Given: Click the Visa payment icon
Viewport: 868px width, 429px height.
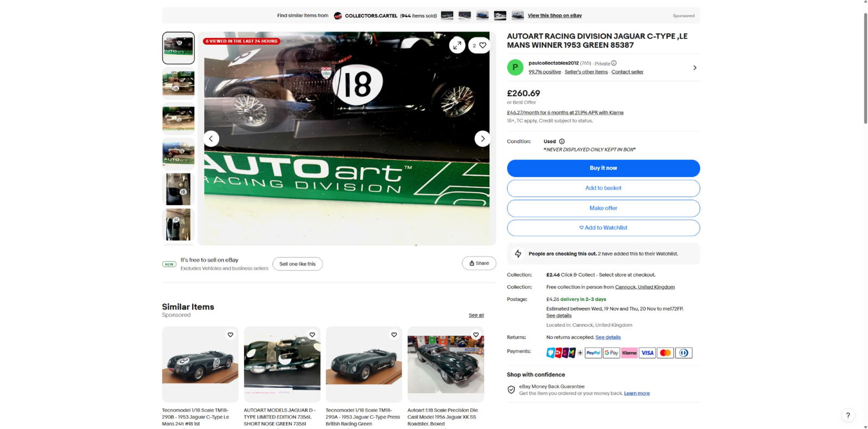Looking at the screenshot, I should pyautogui.click(x=647, y=353).
